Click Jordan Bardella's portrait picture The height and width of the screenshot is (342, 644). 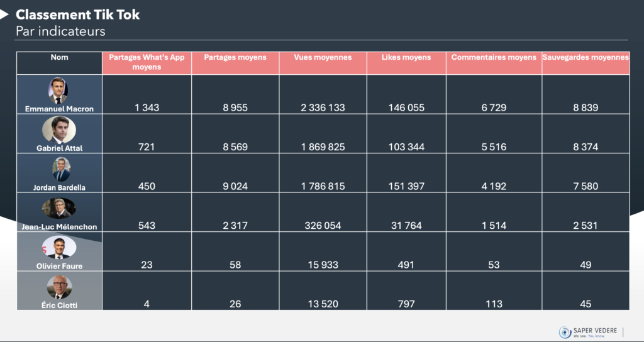[x=61, y=169]
